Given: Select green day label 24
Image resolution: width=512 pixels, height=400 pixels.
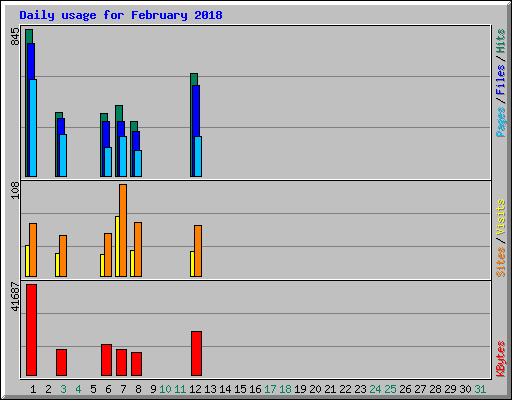Looking at the screenshot, I should (x=375, y=389).
